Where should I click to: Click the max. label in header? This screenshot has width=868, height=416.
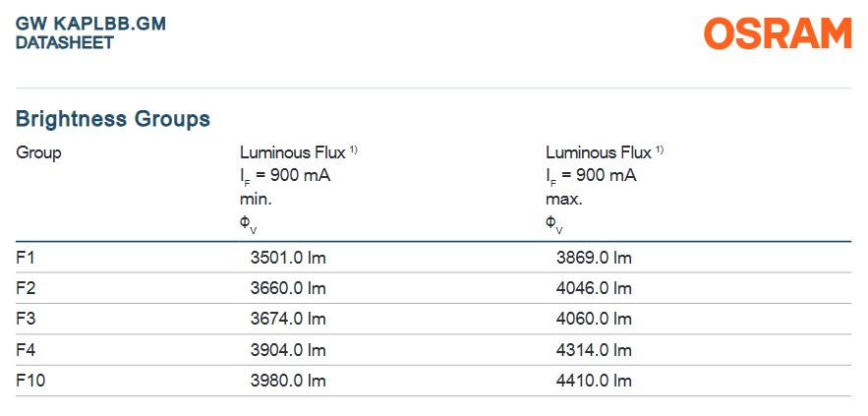click(x=564, y=200)
